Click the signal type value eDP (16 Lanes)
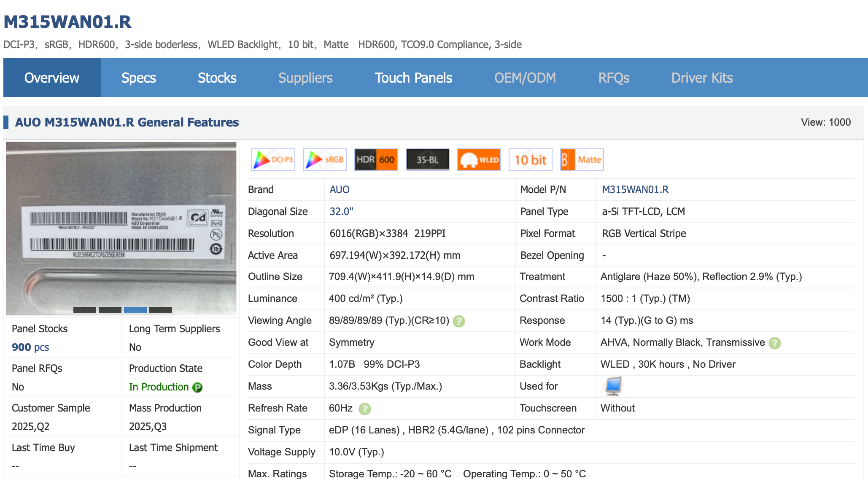The image size is (868, 479). point(364,430)
